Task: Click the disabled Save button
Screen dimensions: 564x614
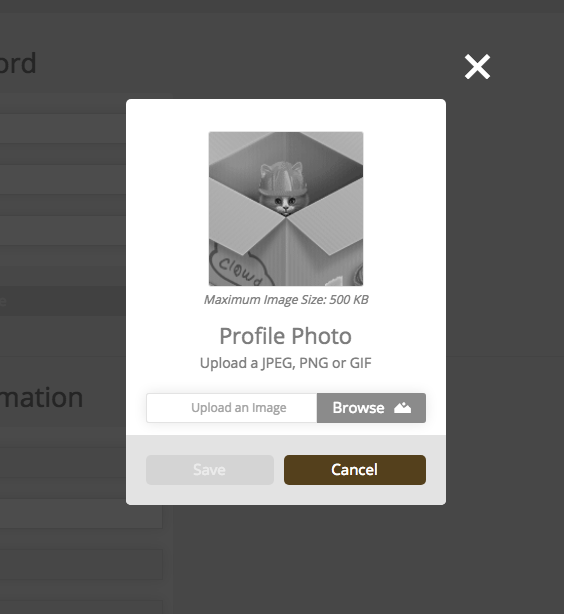Action: click(x=210, y=470)
